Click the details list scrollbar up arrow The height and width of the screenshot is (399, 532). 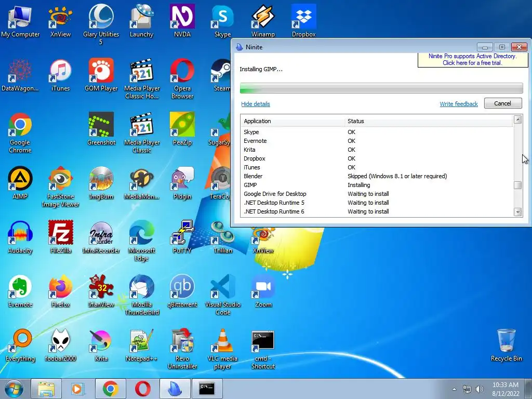517,119
